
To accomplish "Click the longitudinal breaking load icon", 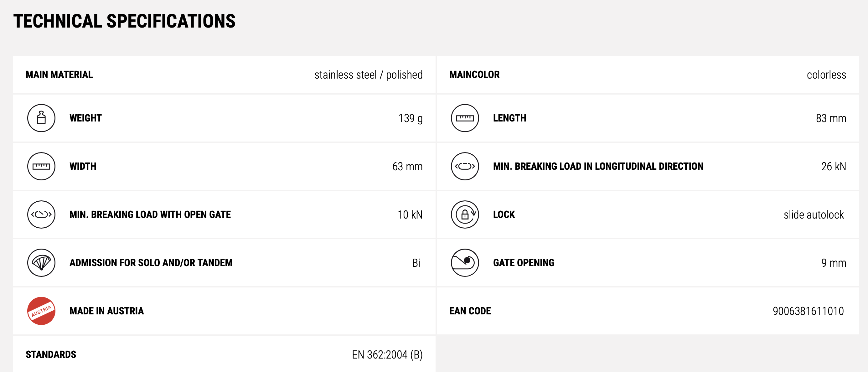I will (x=465, y=166).
